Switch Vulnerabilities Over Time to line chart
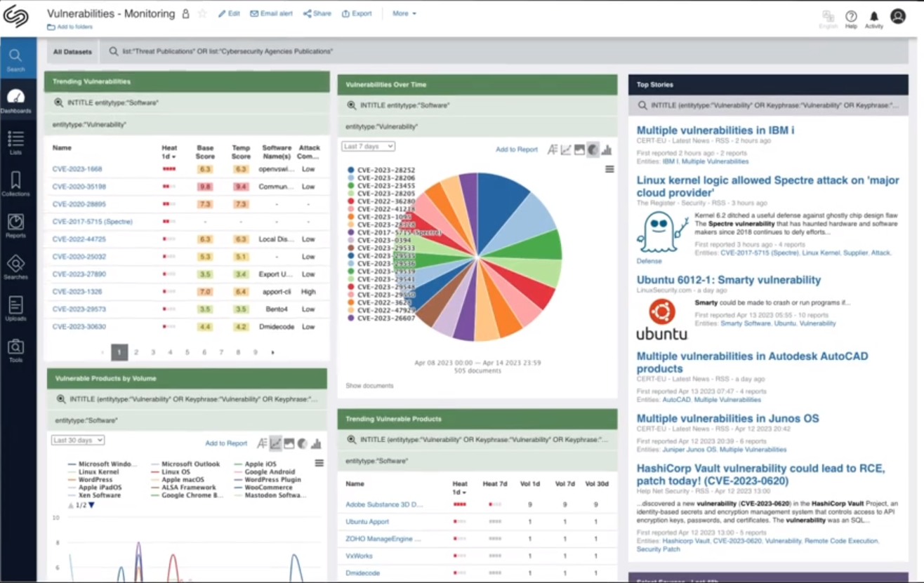The width and height of the screenshot is (924, 583). click(566, 149)
